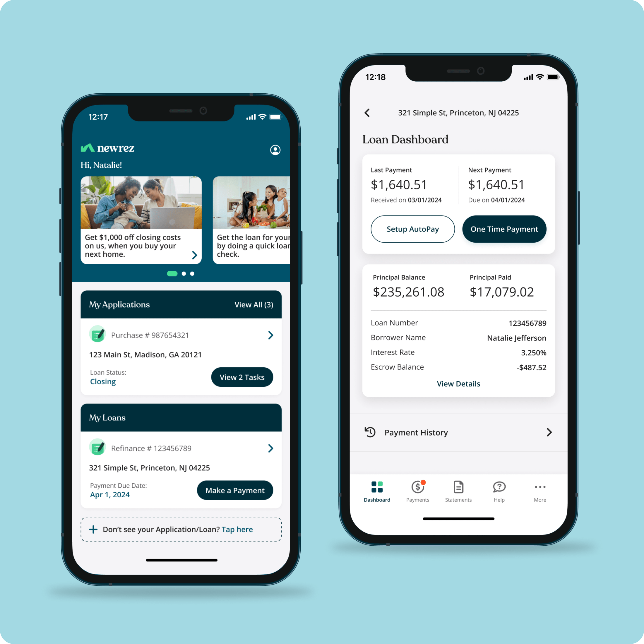The height and width of the screenshot is (644, 644).
Task: Tap View 2 Tasks on Purchase loan
Action: tap(241, 377)
